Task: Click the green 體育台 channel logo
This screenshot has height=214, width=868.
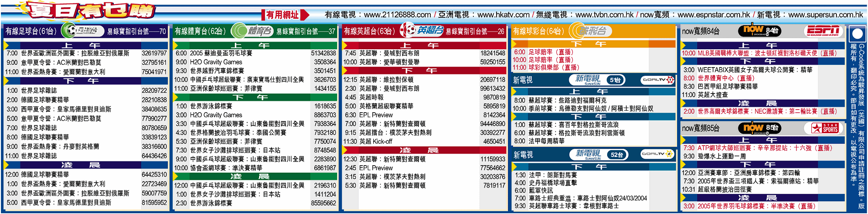Action: pyautogui.click(x=252, y=31)
